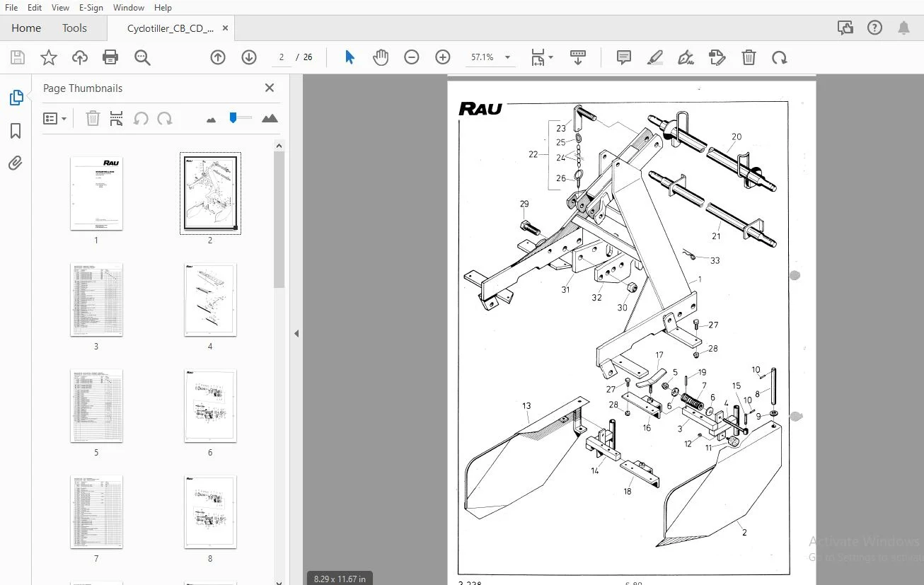Select page 1 thumbnail
This screenshot has width=924, height=585.
click(x=96, y=194)
